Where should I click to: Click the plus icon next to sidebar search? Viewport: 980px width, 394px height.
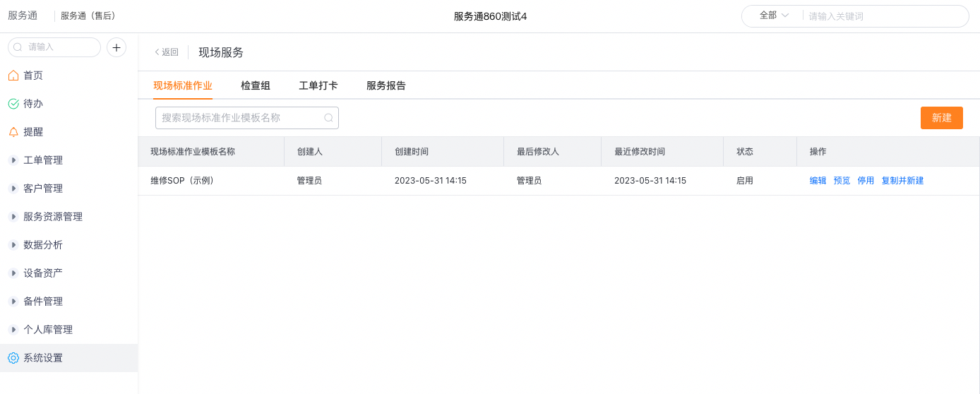pyautogui.click(x=116, y=47)
